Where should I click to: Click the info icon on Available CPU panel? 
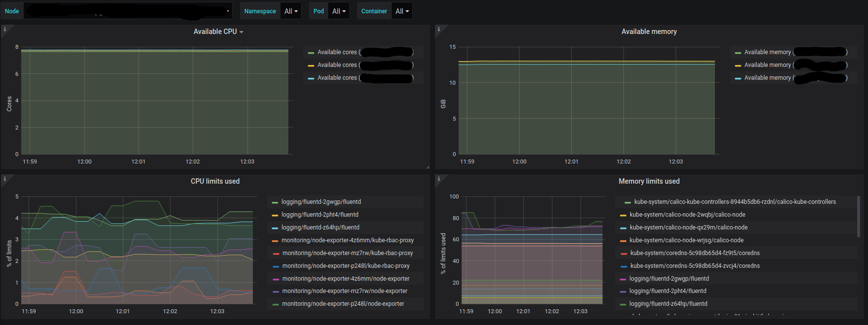(5, 29)
